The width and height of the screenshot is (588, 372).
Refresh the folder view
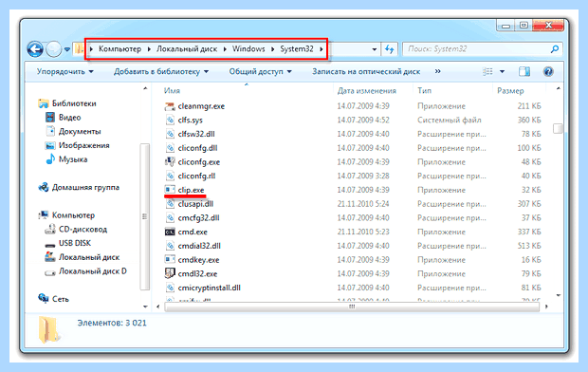point(390,49)
